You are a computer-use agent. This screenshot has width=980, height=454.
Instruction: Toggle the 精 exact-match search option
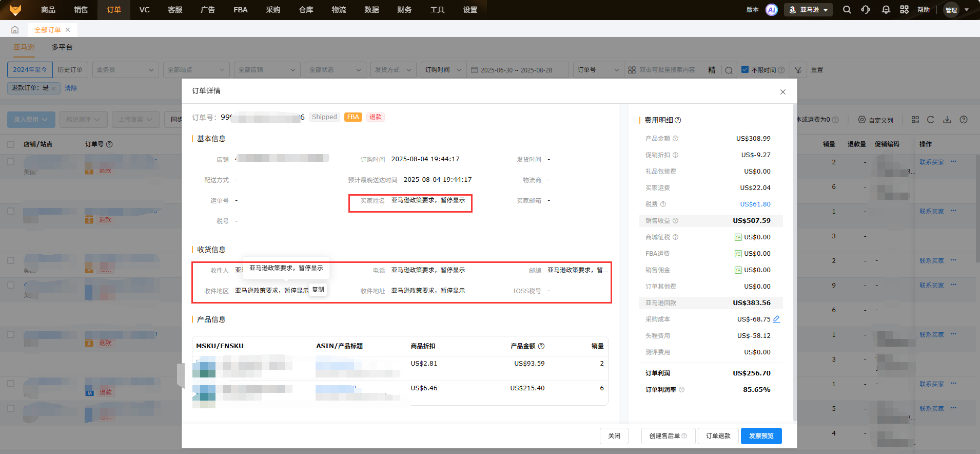(x=712, y=70)
